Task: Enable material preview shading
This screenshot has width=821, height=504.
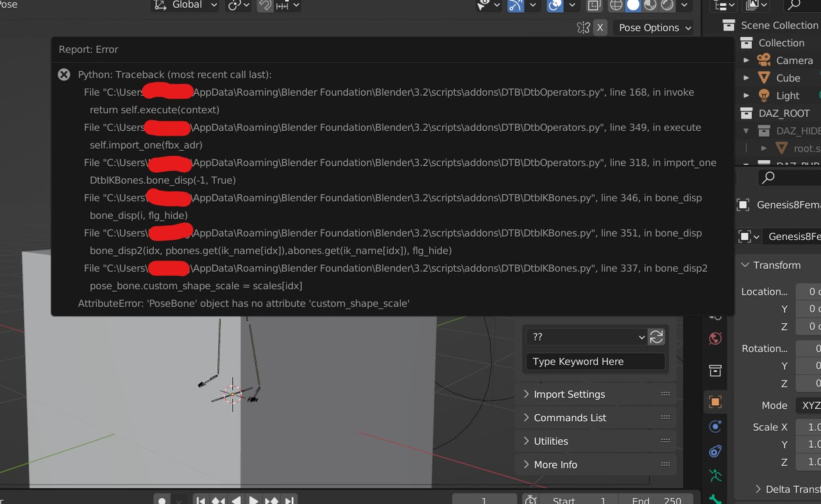Action: click(649, 6)
